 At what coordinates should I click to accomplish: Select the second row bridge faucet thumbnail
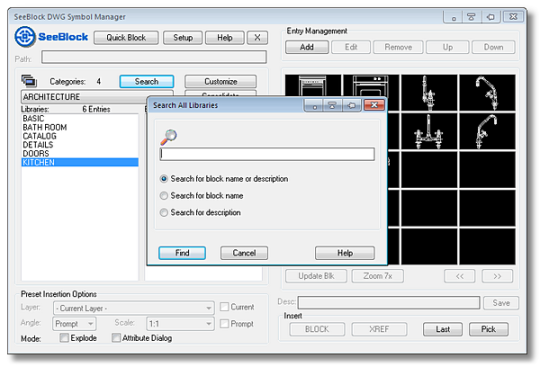429,131
